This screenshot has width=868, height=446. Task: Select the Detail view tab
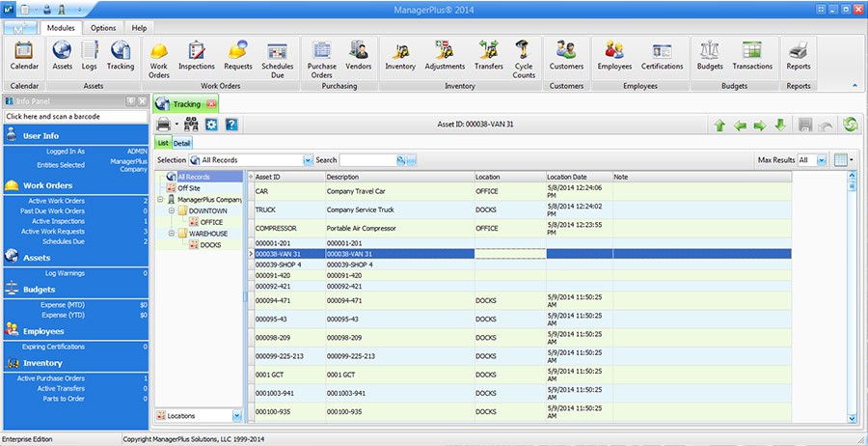(181, 144)
